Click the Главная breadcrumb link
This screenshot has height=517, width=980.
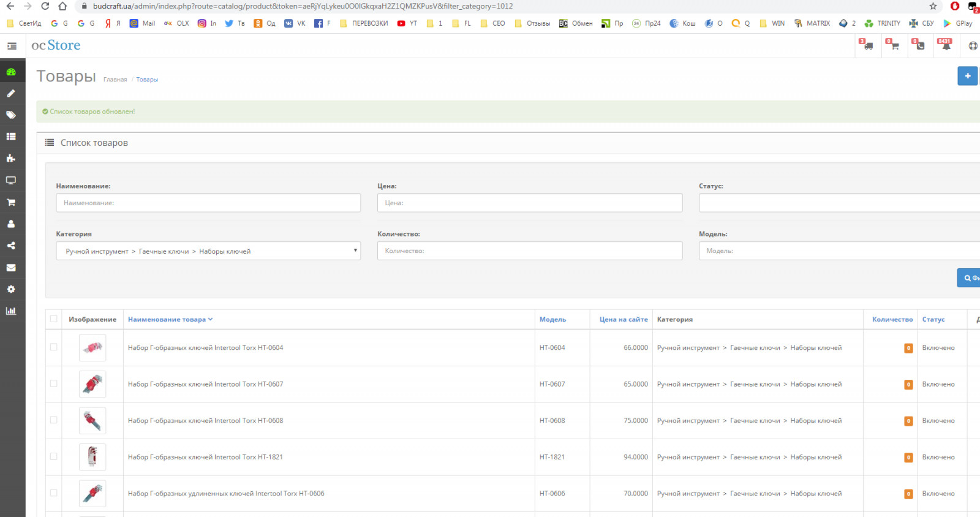(x=115, y=80)
